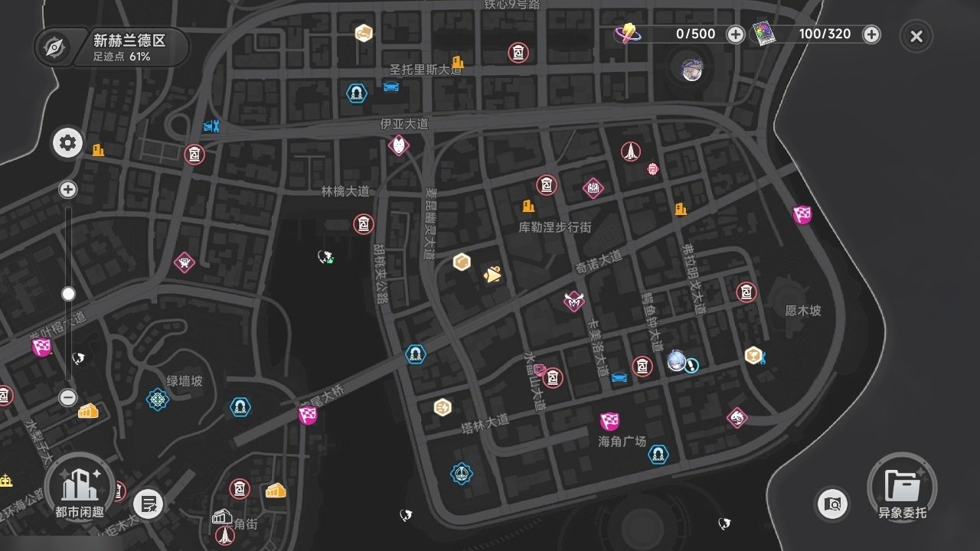Select the orange vehicle marker at top
Image resolution: width=980 pixels, height=551 pixels.
(364, 33)
